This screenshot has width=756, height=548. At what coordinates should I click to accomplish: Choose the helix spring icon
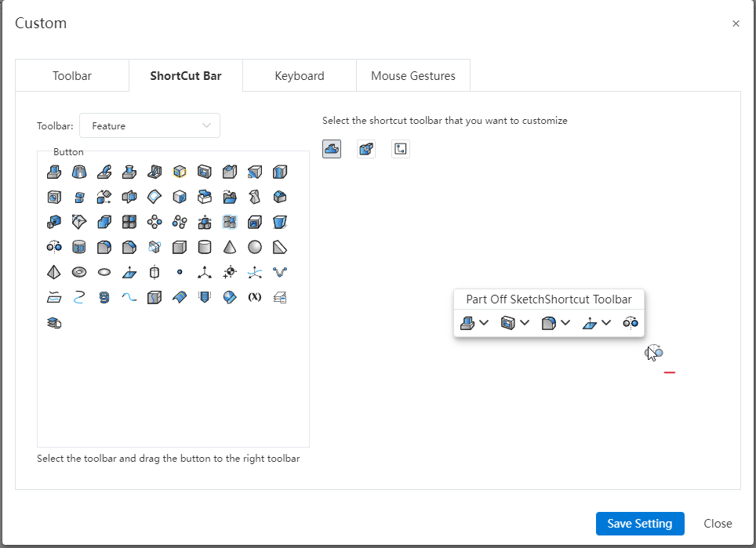click(104, 297)
